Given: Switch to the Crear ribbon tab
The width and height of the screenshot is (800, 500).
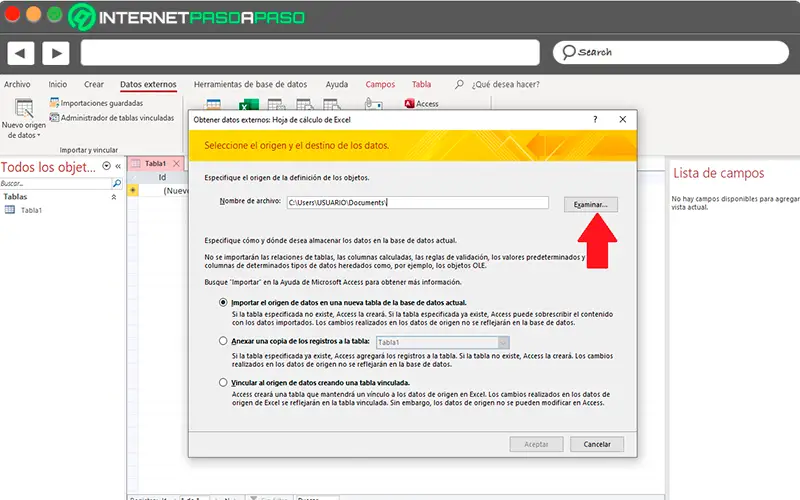Looking at the screenshot, I should pos(94,84).
